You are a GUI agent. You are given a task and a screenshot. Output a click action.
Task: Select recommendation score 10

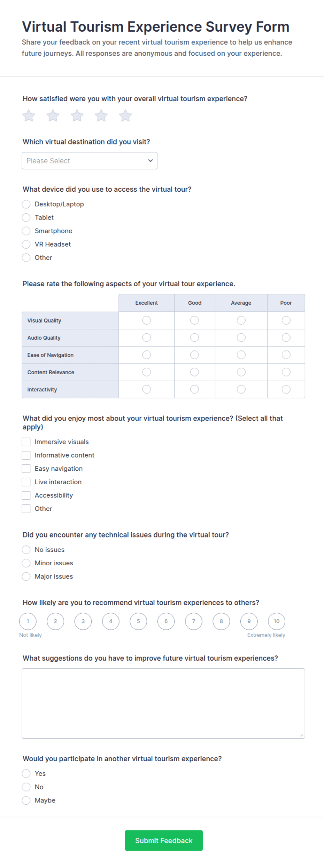(x=277, y=621)
